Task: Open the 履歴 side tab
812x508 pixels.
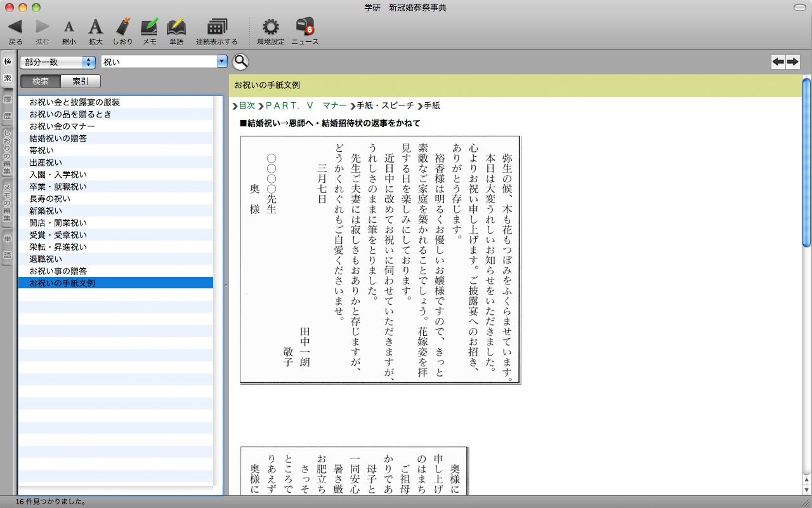Action: tap(8, 108)
